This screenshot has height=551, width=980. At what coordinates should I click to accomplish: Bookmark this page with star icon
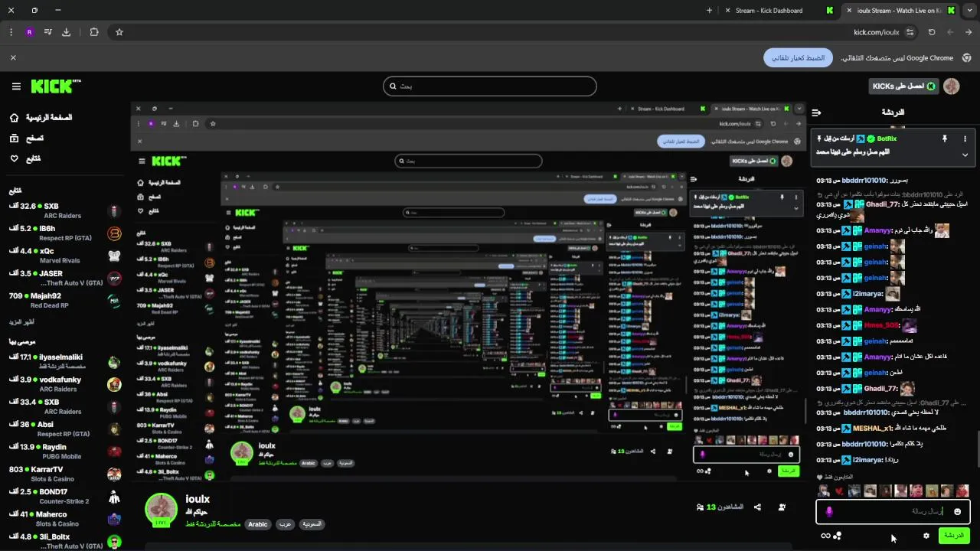[119, 32]
